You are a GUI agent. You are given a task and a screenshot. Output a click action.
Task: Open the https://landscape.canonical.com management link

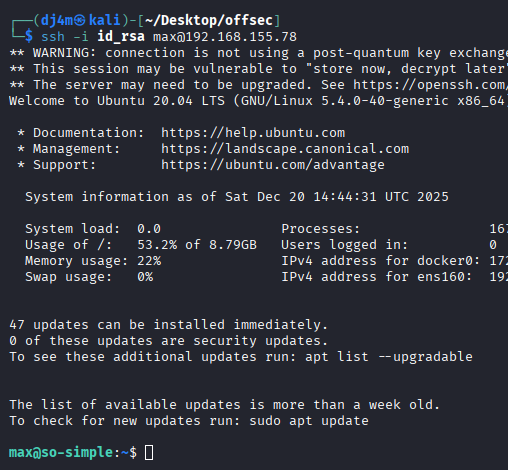pyautogui.click(x=285, y=149)
